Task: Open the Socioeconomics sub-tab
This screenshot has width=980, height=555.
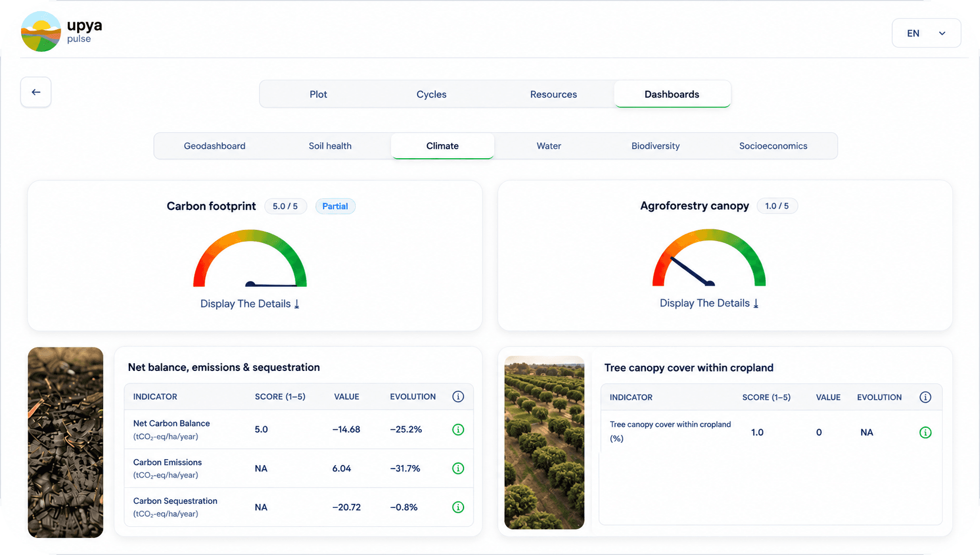Action: [773, 146]
